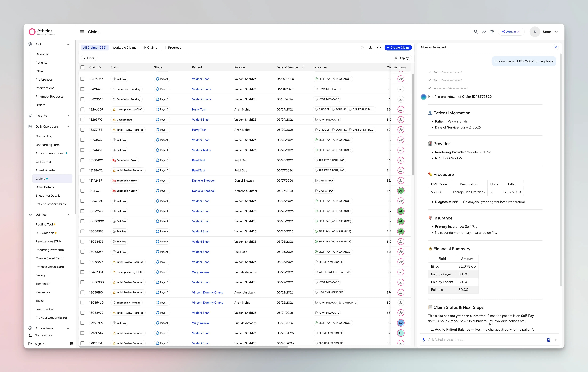Collapse the Utilities section
The image size is (588, 372).
tap(68, 215)
